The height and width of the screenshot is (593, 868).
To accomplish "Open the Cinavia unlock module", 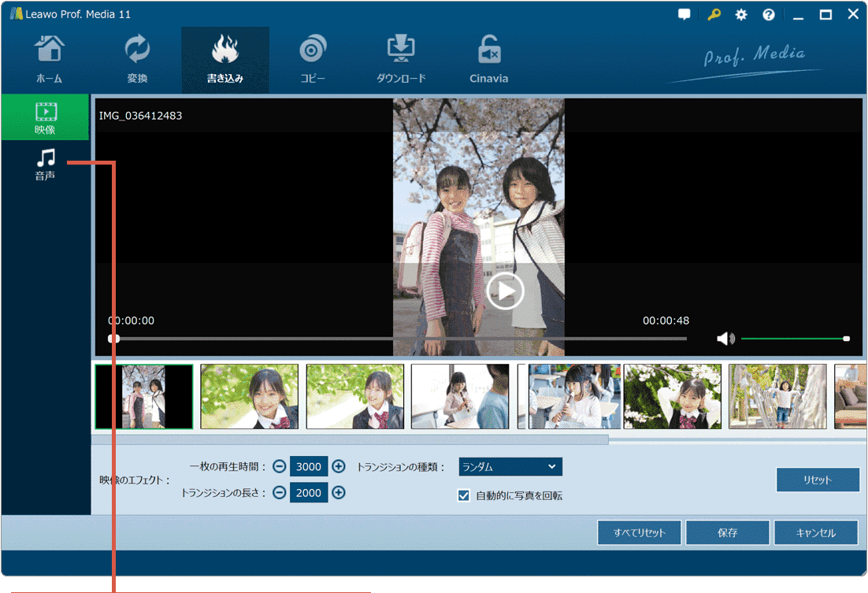I will pos(489,59).
